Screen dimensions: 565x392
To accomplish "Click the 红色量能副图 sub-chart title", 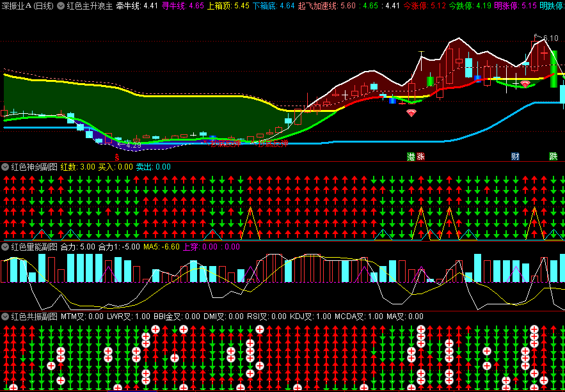I will pos(34,247).
